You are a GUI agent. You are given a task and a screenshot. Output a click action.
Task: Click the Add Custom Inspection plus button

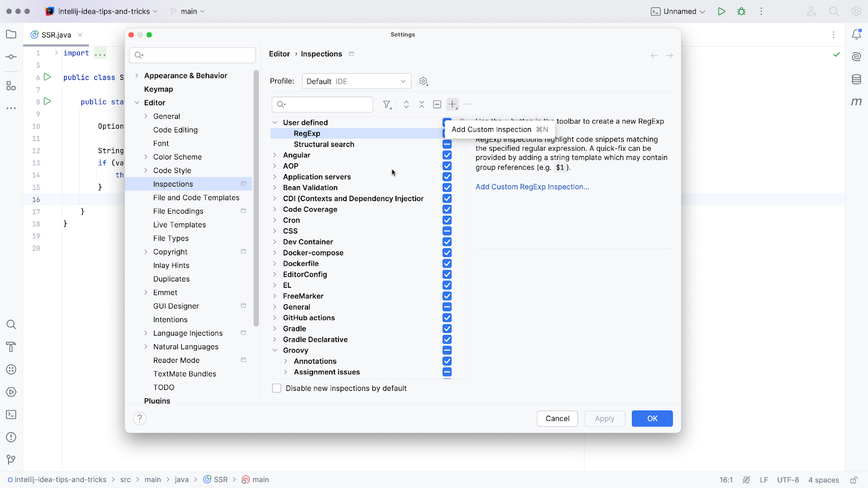coord(452,104)
